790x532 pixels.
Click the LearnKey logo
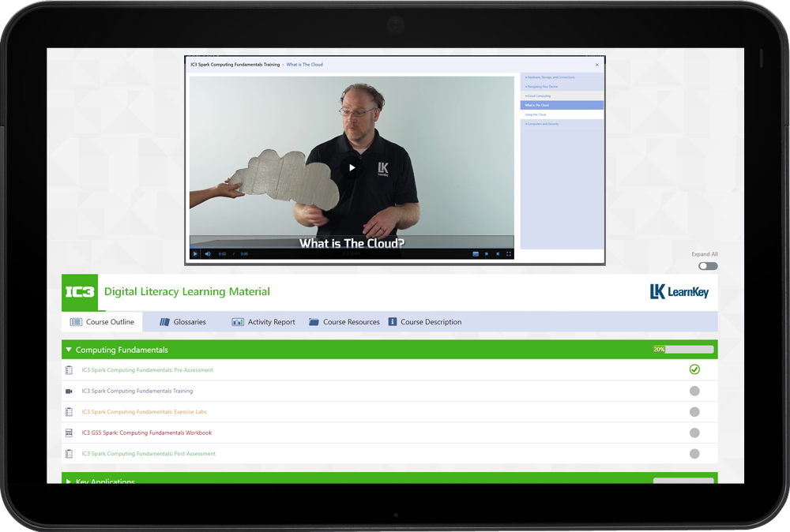pos(679,291)
